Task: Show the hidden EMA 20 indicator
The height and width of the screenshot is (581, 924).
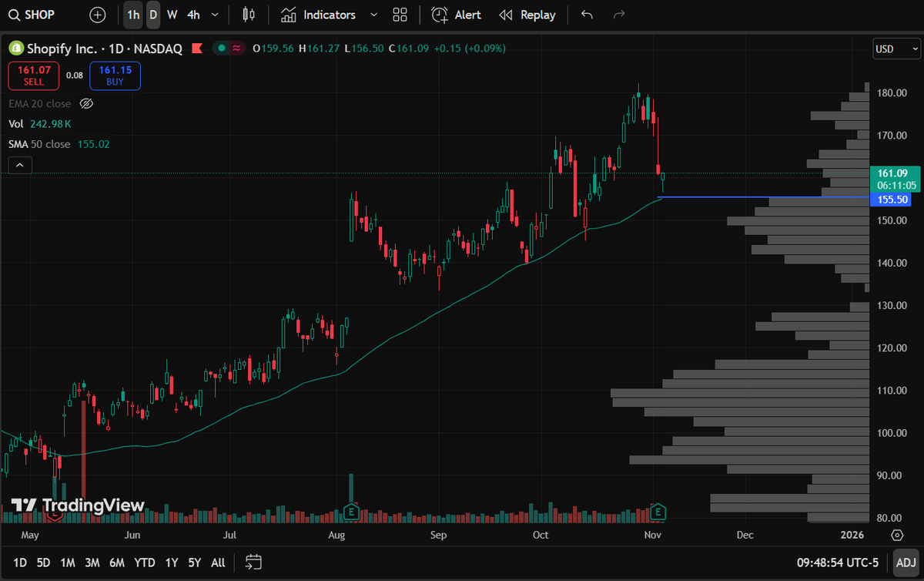Action: [86, 103]
